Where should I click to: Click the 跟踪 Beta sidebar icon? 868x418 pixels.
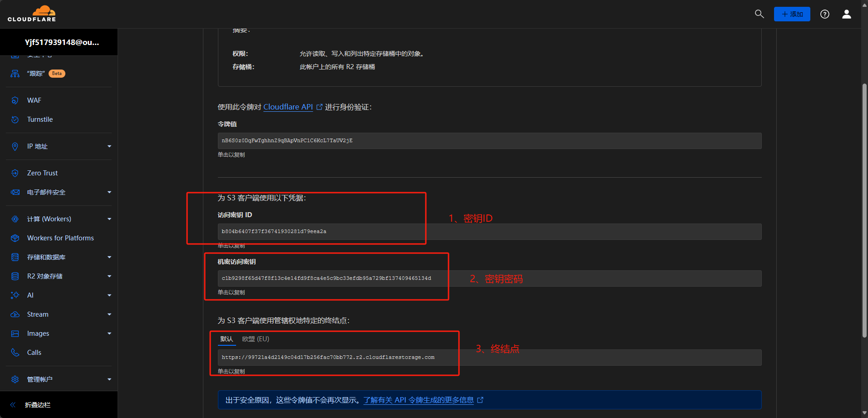coord(15,74)
